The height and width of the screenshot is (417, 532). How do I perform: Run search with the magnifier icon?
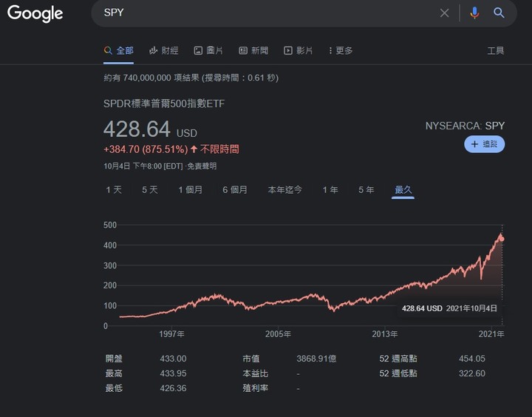499,13
